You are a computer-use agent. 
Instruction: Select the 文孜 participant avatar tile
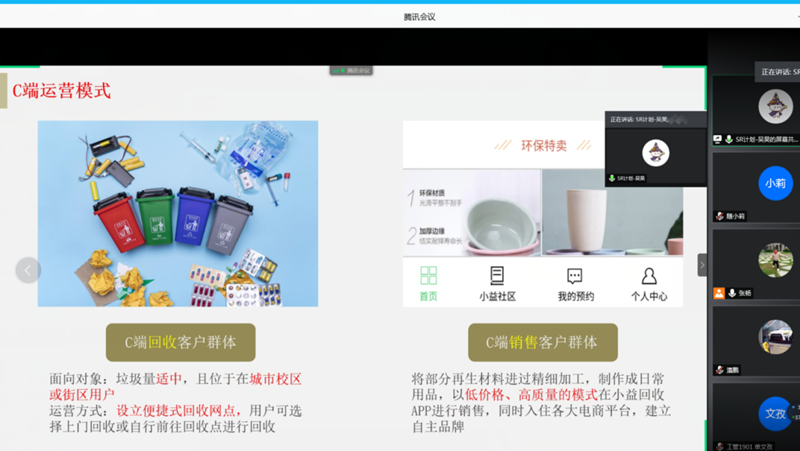click(774, 412)
